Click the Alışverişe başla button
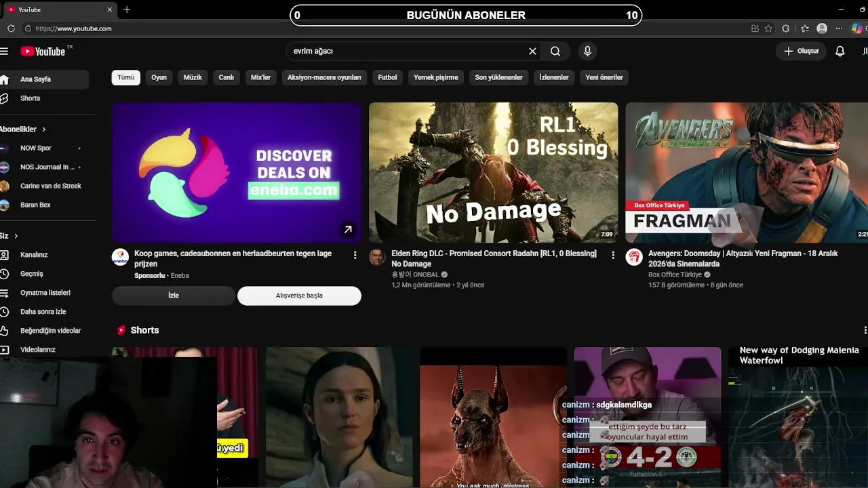Image resolution: width=868 pixels, height=488 pixels. [299, 296]
